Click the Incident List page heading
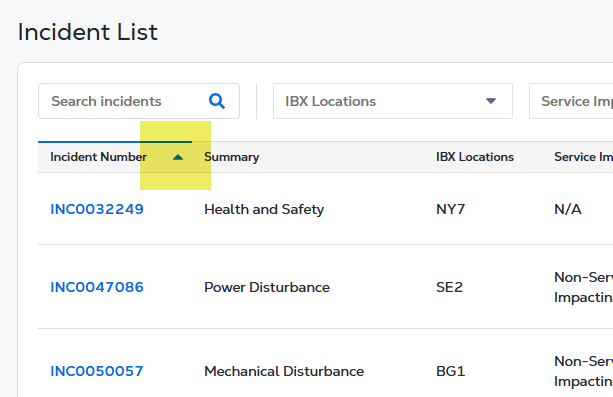Viewport: 613px width, 397px height. coord(88,32)
